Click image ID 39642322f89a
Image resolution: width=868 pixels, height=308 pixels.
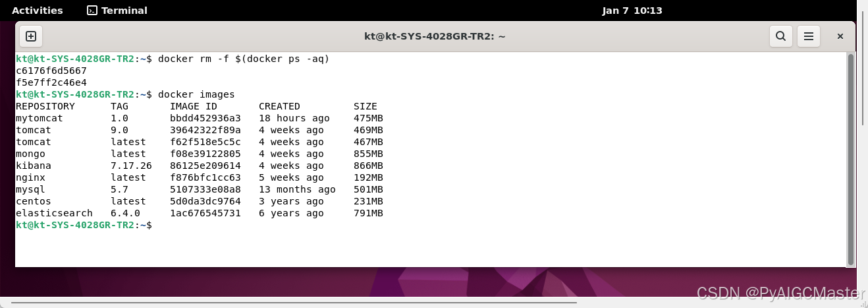click(205, 130)
